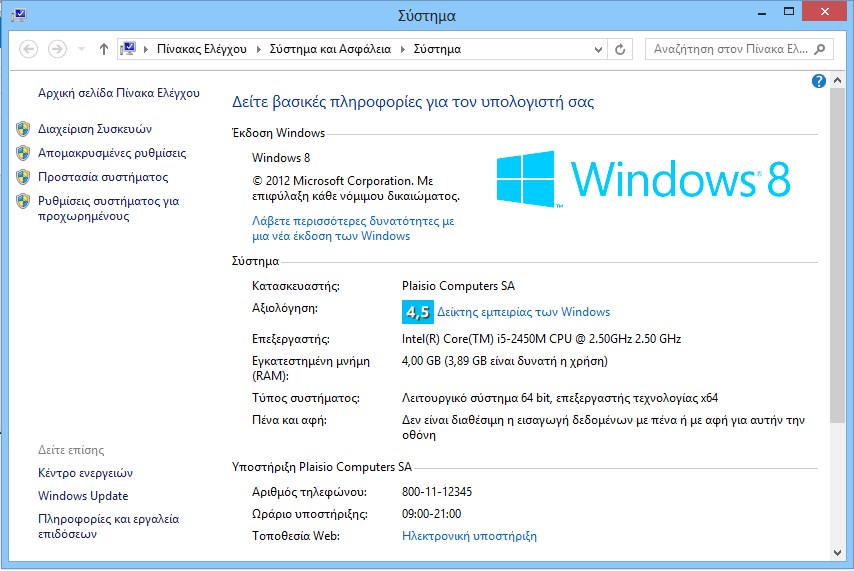Click the Forward navigation arrow
The height and width of the screenshot is (571, 854).
[x=57, y=49]
